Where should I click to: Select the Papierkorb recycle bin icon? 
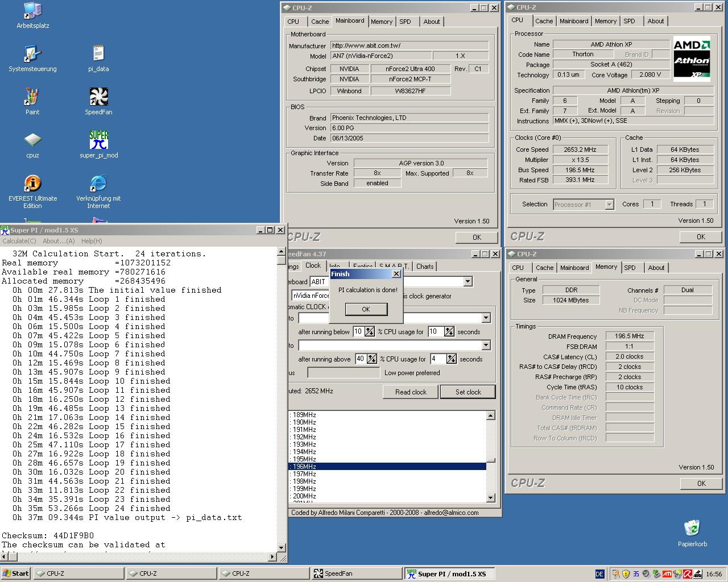pyautogui.click(x=692, y=533)
